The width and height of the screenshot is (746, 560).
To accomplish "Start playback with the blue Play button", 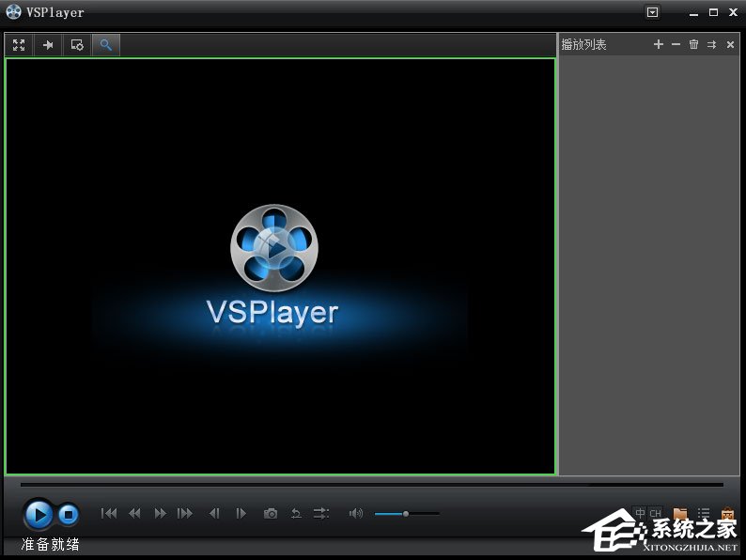I will pos(39,514).
